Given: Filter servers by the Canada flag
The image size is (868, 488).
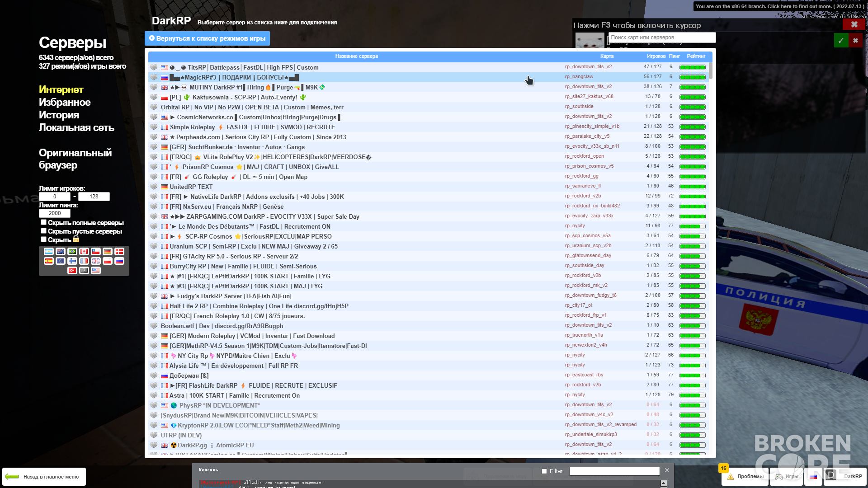Looking at the screenshot, I should pos(84,252).
